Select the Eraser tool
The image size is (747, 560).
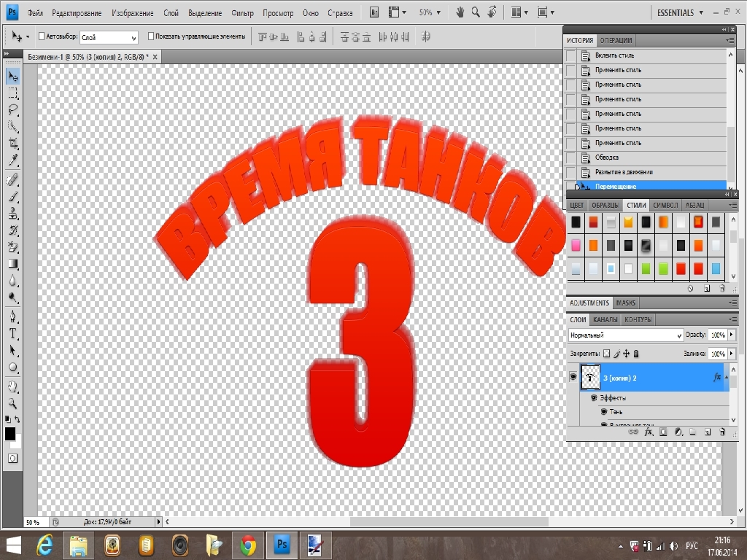pos(13,247)
